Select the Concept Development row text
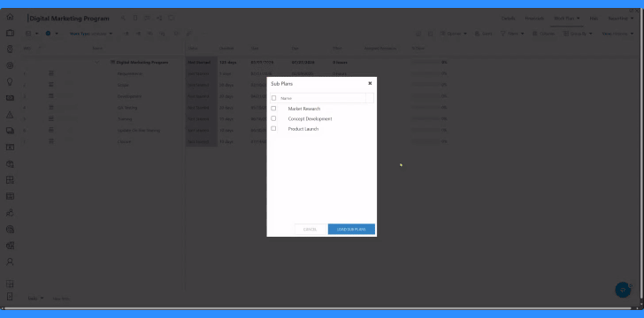The height and width of the screenshot is (318, 644). (x=310, y=119)
